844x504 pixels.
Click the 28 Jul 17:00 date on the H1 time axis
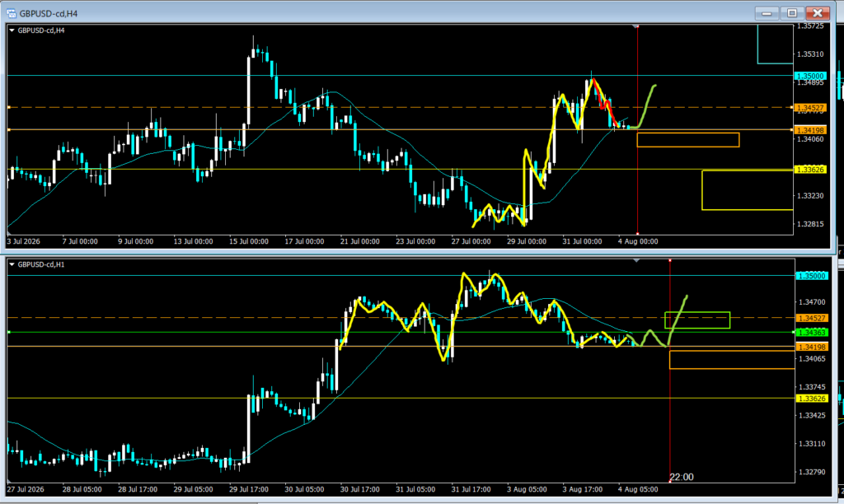[138, 489]
